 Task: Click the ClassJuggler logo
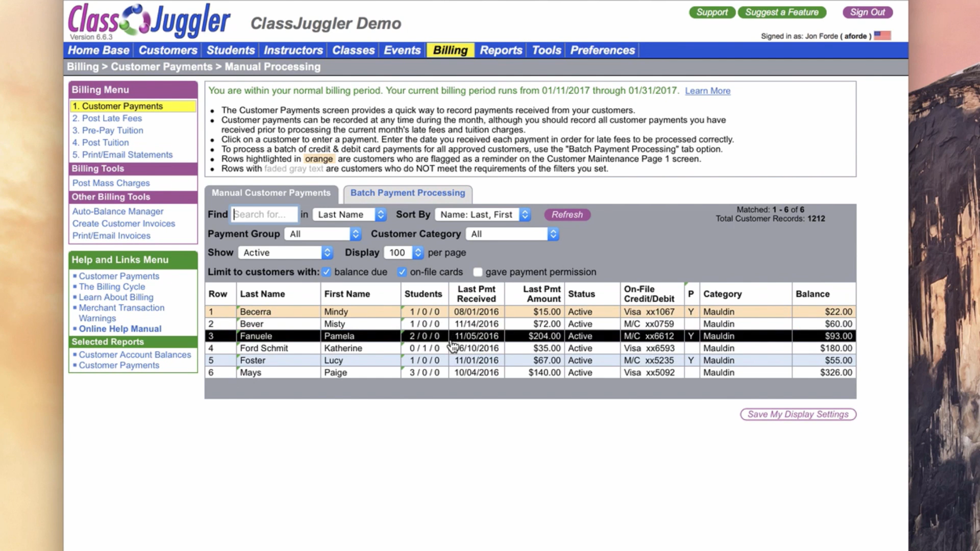pos(149,20)
